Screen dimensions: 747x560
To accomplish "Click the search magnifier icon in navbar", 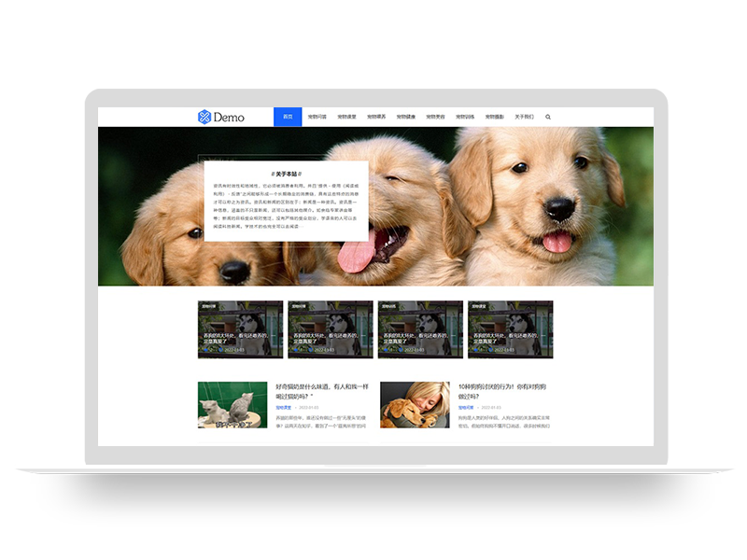I will [548, 118].
